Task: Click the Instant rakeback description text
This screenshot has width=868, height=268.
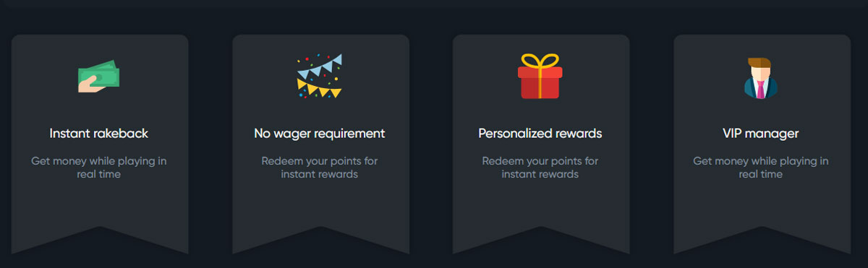Action: [x=99, y=168]
